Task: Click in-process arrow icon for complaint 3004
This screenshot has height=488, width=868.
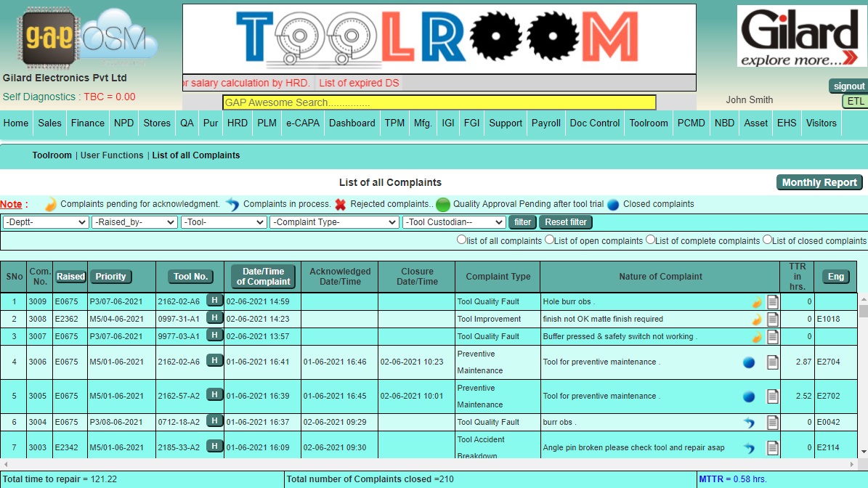Action: (x=749, y=423)
